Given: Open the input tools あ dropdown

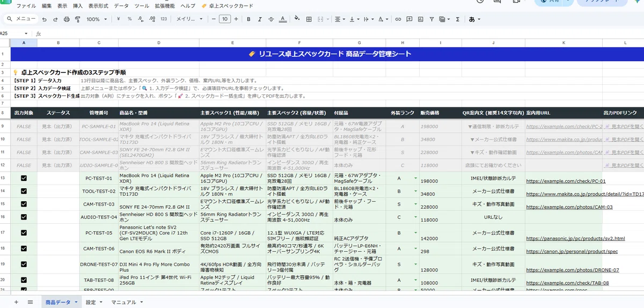Looking at the screenshot, I should point(474,19).
